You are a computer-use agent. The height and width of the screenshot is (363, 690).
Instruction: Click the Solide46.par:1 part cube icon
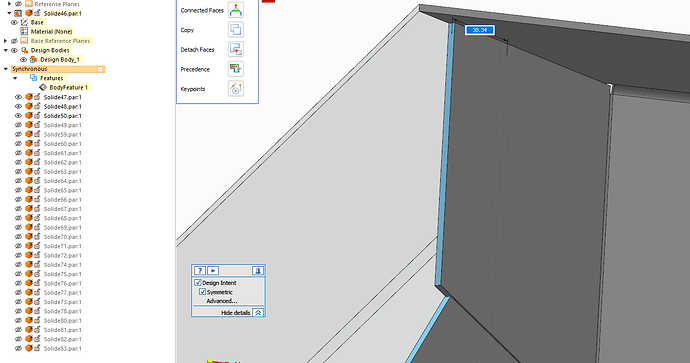tap(29, 13)
